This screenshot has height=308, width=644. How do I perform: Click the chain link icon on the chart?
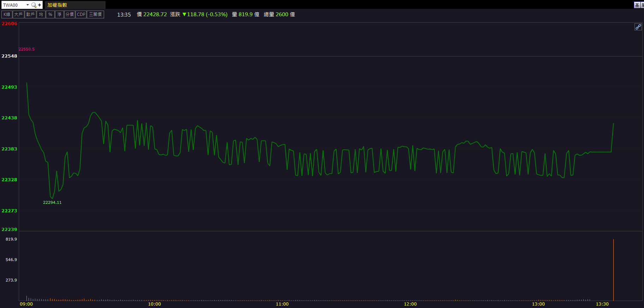(638, 27)
